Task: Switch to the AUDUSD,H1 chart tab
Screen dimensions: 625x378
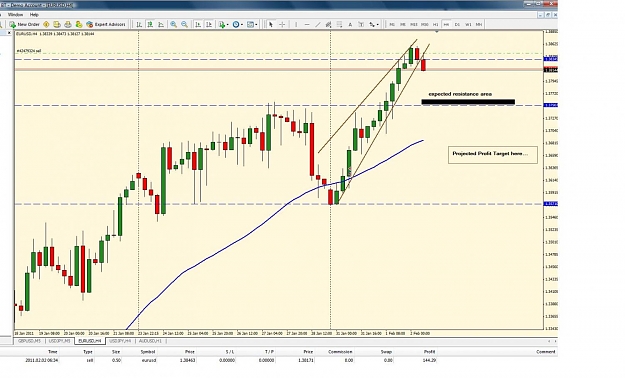Action: tap(150, 341)
